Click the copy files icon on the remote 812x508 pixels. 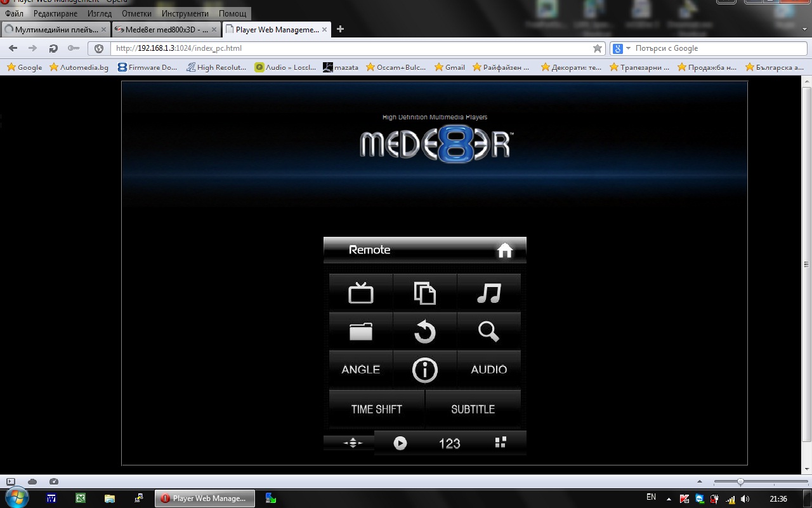[x=425, y=293]
